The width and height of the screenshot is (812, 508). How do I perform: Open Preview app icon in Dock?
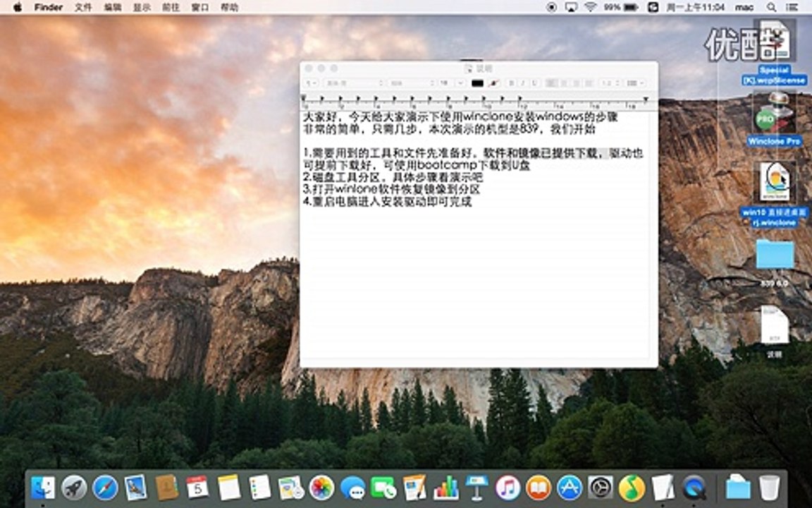[290, 488]
